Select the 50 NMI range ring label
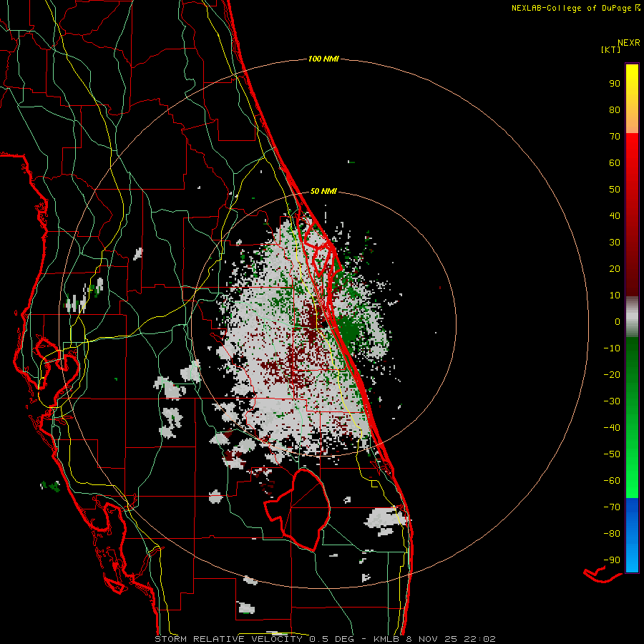This screenshot has height=644, width=644. coord(323,191)
